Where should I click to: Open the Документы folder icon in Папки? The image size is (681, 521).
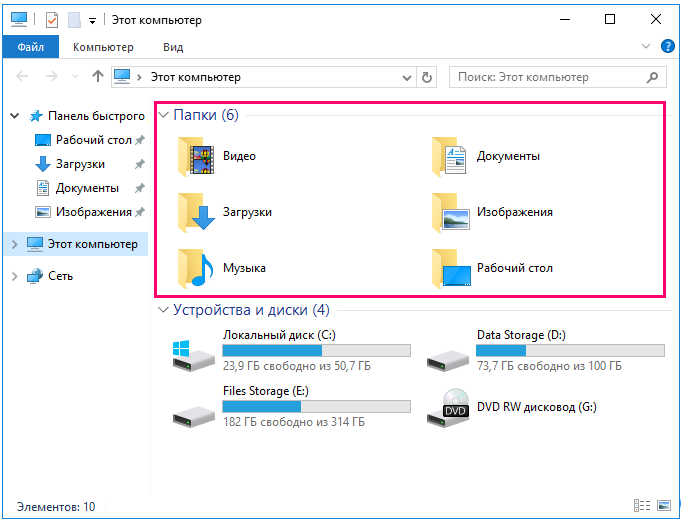(x=450, y=156)
